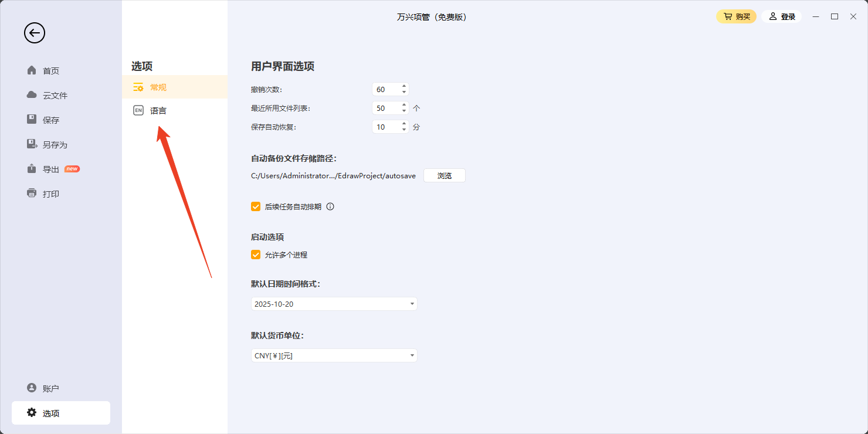Toggle 后续任务自动排期 checkbox
The image size is (868, 434).
[x=256, y=206]
